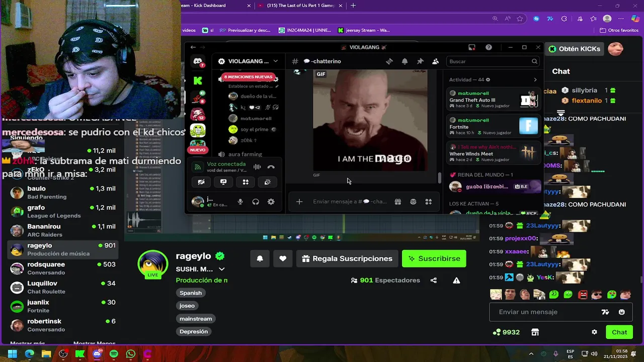Open Discord user settings gear
This screenshot has width=644, height=362.
click(x=271, y=202)
